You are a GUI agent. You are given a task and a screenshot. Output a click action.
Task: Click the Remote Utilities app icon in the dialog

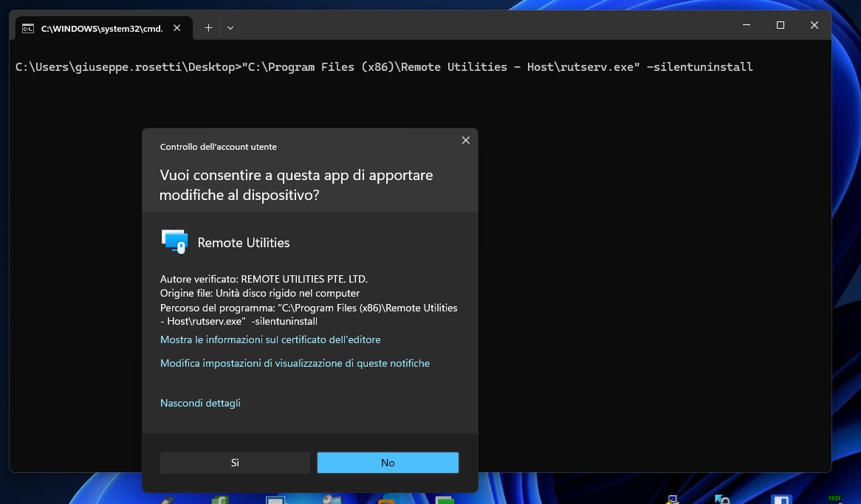pyautogui.click(x=174, y=241)
